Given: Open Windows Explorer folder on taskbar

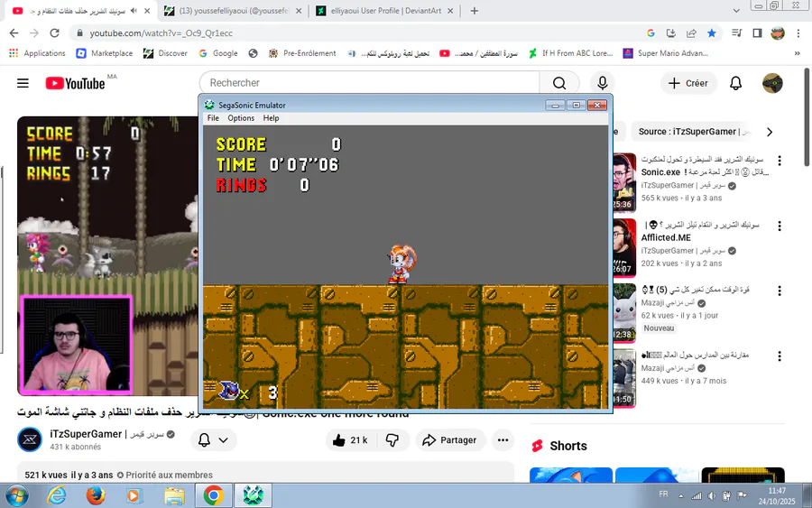Looking at the screenshot, I should coord(174,495).
